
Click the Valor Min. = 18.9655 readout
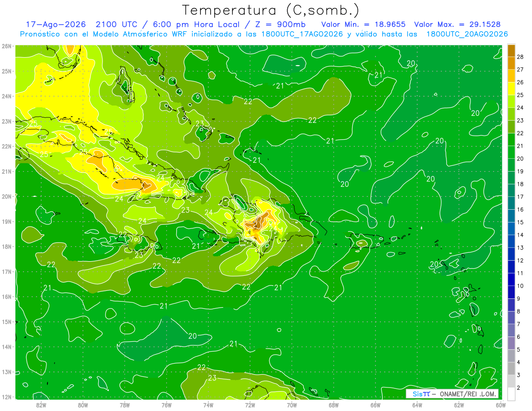point(363,24)
